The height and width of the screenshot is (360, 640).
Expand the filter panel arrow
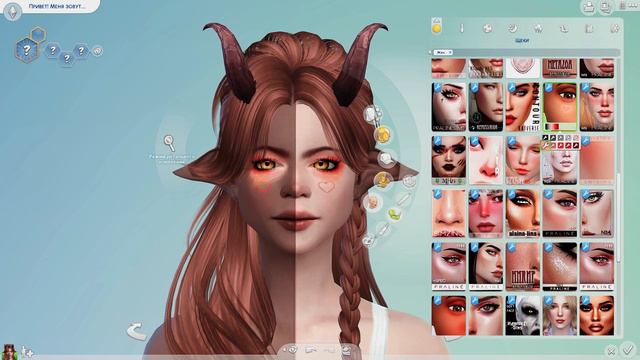point(430,52)
